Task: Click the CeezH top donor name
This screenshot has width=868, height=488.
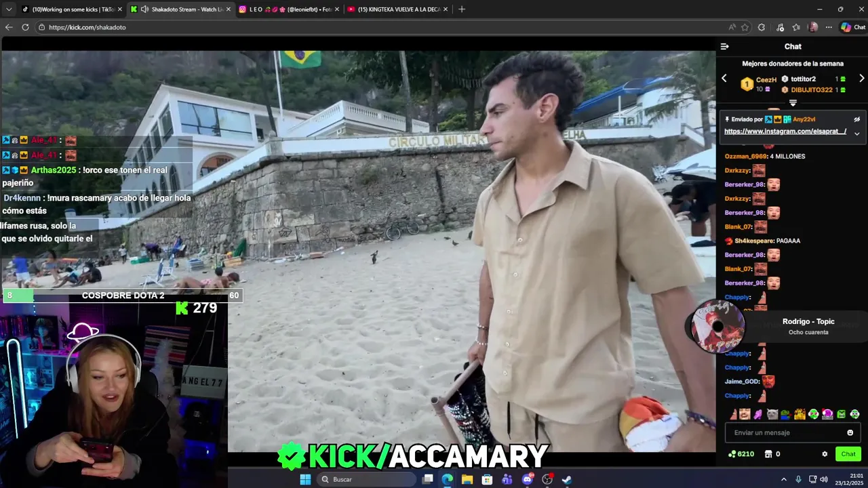Action: point(766,79)
